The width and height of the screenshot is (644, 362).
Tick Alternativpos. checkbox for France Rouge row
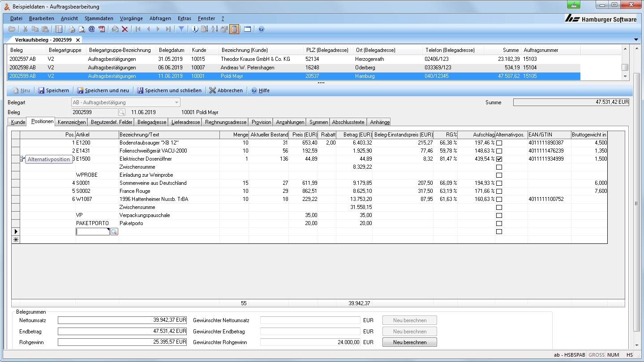499,191
